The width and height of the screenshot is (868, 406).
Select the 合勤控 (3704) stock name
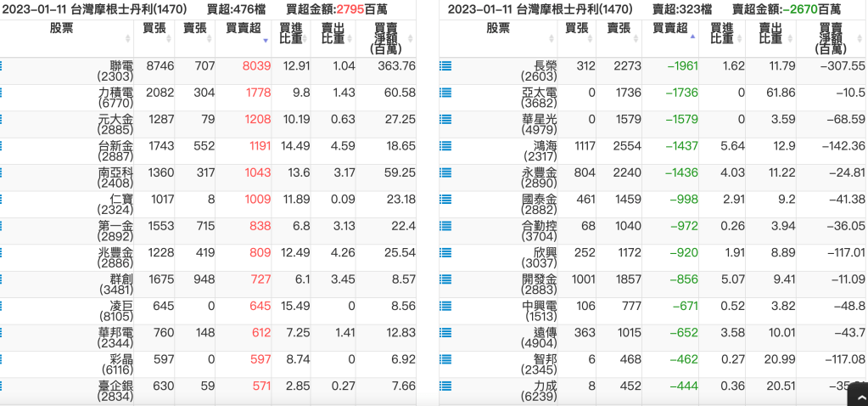pos(539,231)
